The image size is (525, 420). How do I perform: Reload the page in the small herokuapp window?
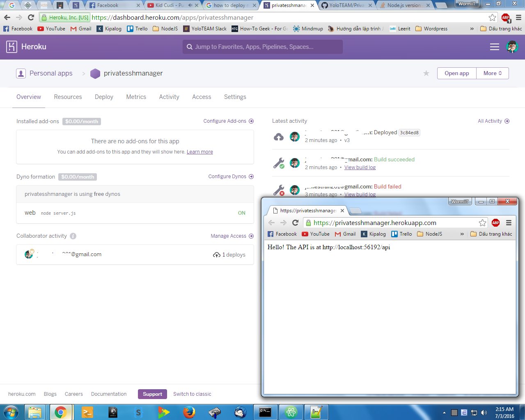coord(295,223)
